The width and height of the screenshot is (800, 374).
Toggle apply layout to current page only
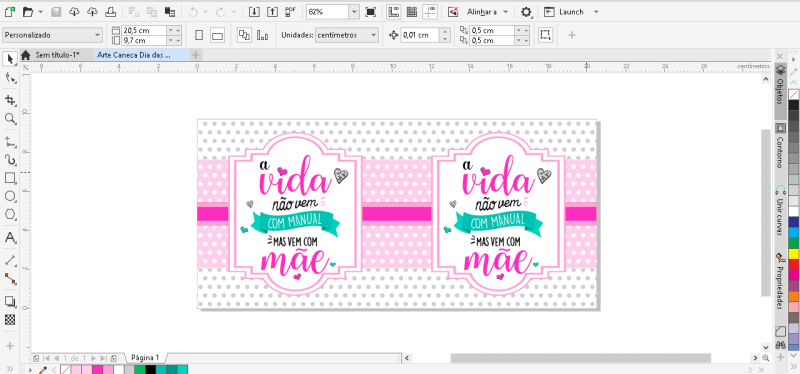(x=263, y=35)
